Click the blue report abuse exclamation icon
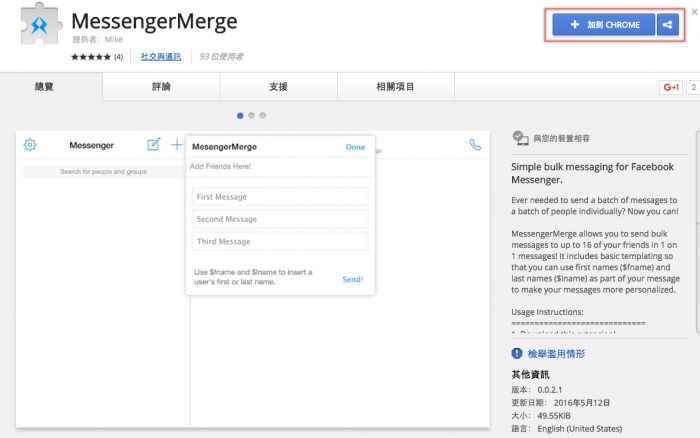This screenshot has height=438, width=700. tap(517, 354)
